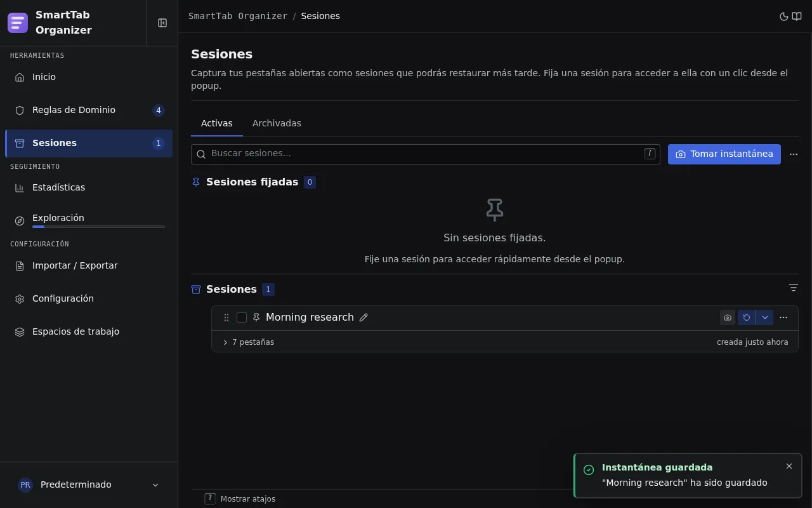Viewport: 812px width, 508px height.
Task: Open Reglas de Dominio section
Action: [89, 110]
